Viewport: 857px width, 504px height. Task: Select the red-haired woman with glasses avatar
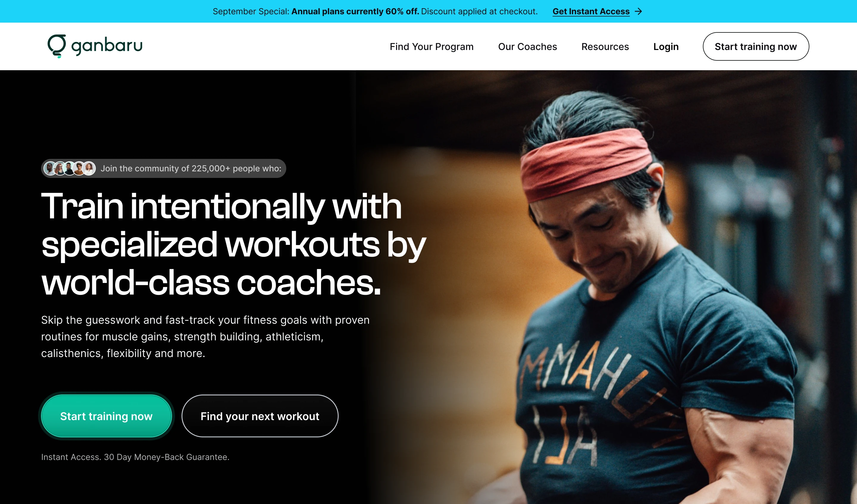click(60, 168)
